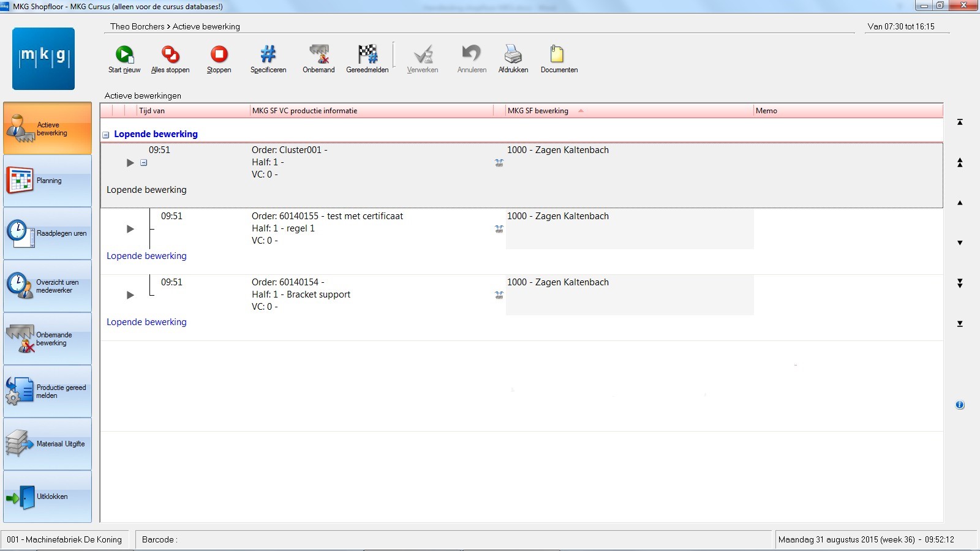Click 'Half: 1 - regel 1' text
The image size is (980, 551).
(x=283, y=228)
